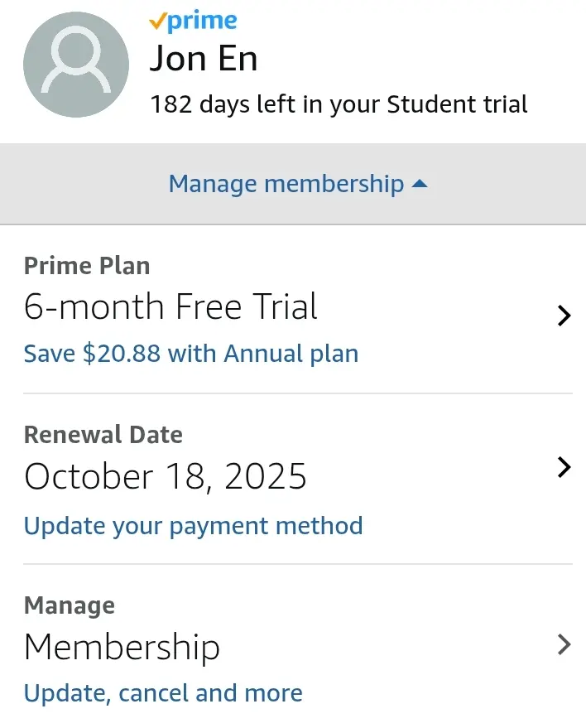Screen dimensions: 586x728
Task: Click the Manage heading label
Action: [x=70, y=606]
